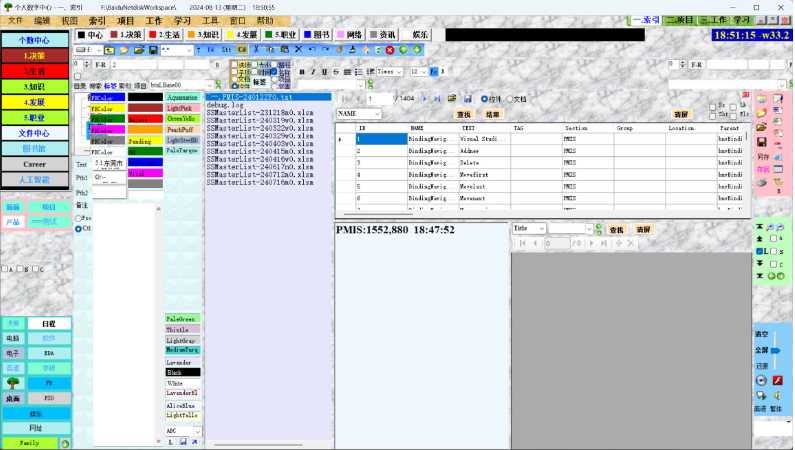Open the NAME field dropdown

[377, 114]
